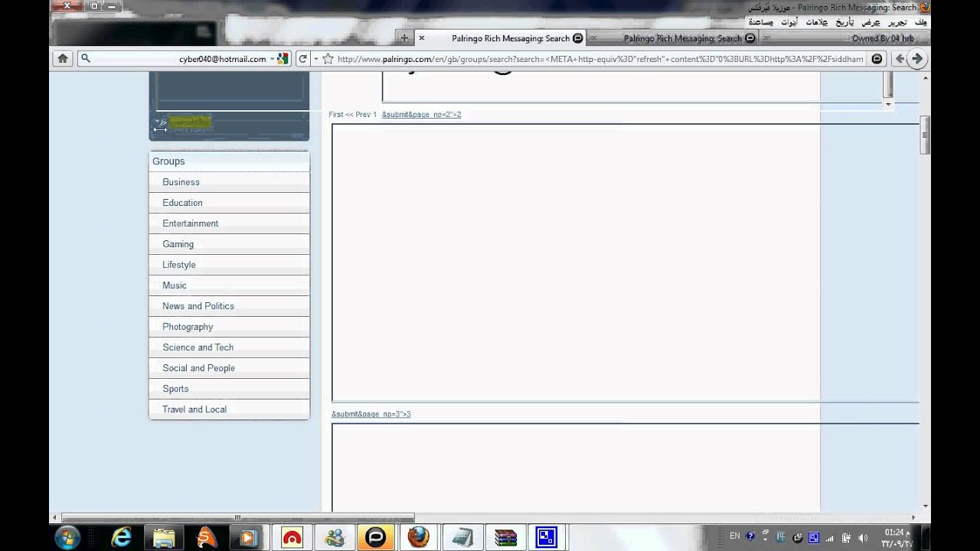Viewport: 980px width, 551px height.
Task: Open the red arch icon on taskbar
Action: coord(291,537)
